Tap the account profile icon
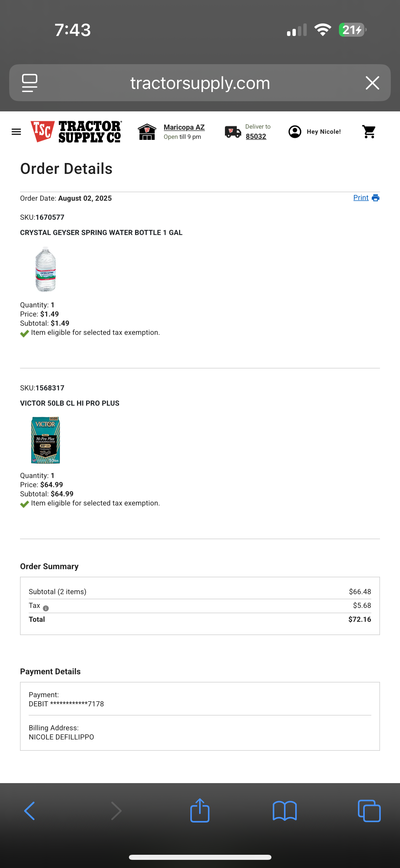This screenshot has height=868, width=400. [x=294, y=132]
